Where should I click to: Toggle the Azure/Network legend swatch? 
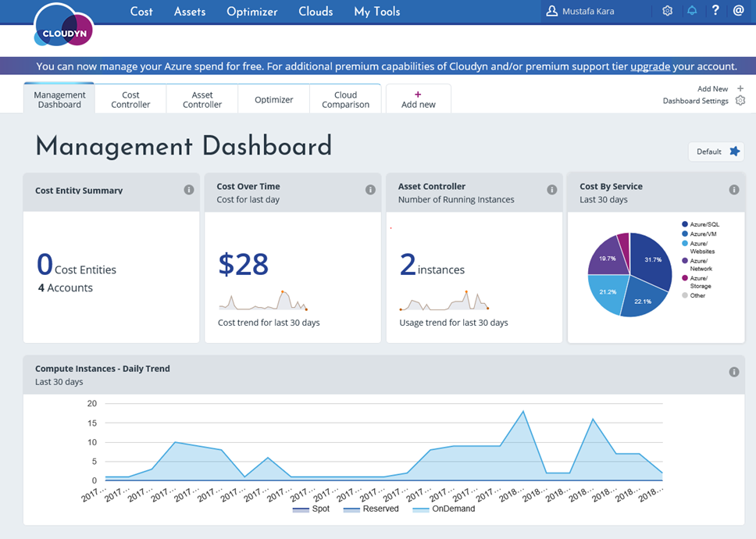tap(685, 261)
